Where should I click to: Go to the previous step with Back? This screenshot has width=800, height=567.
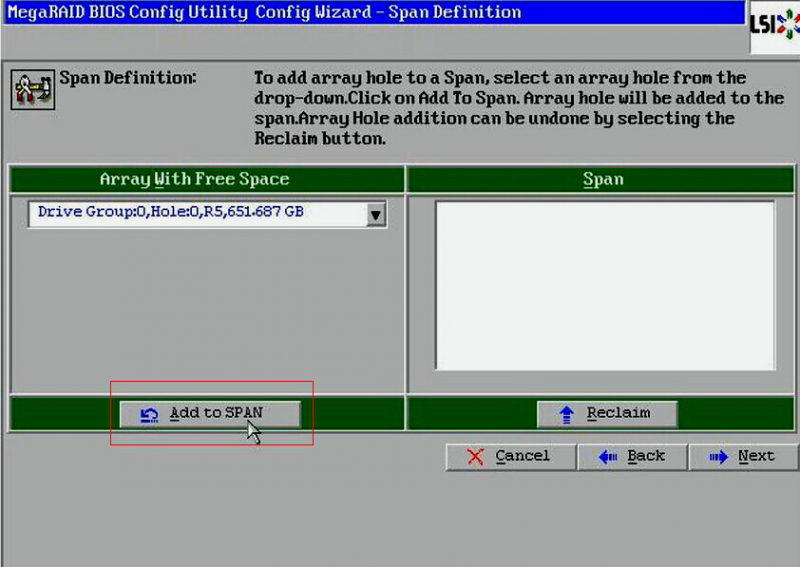tap(632, 457)
